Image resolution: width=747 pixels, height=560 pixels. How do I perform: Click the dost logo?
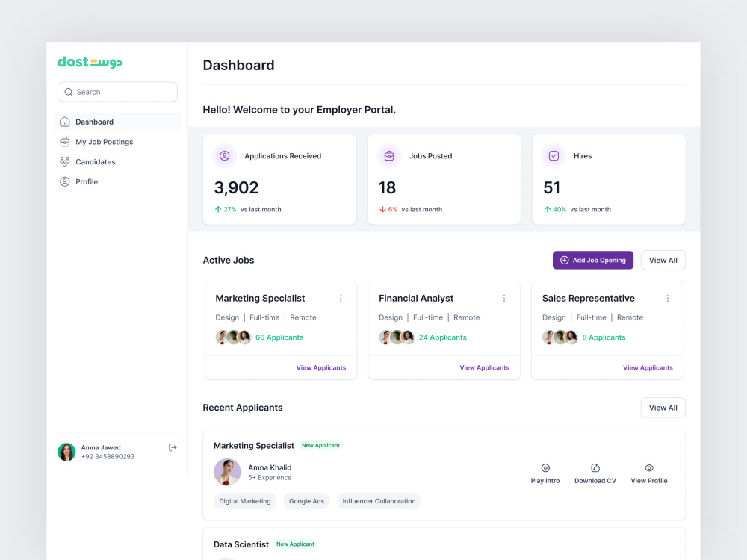click(x=90, y=63)
